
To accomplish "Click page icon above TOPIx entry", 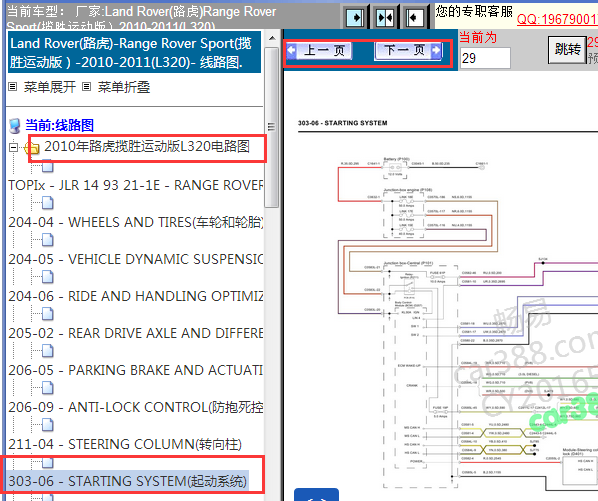I will pos(48,166).
